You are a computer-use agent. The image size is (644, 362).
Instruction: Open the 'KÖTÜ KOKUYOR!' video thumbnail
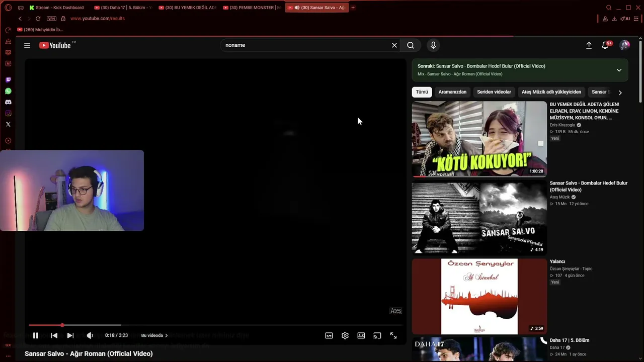[x=479, y=139]
